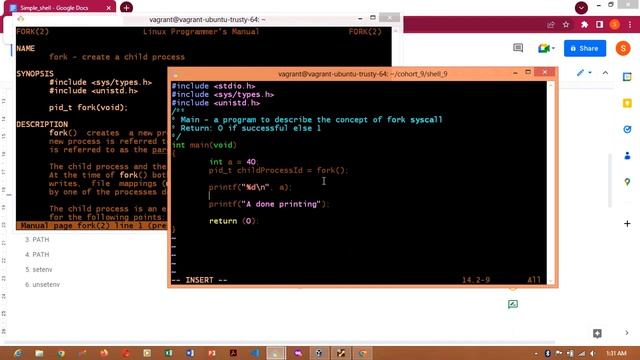This screenshot has width=640, height=360.
Task: Open Google Tasks side panel icon
Action: (x=627, y=129)
